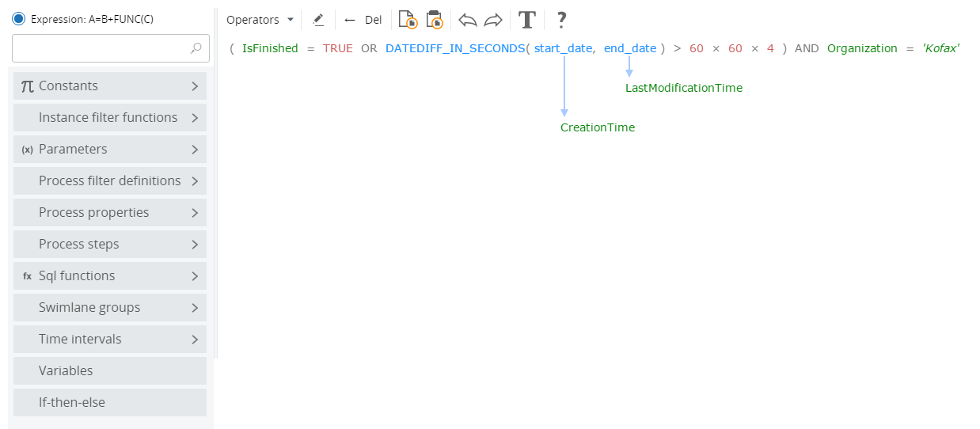Expand Instance filter functions
The height and width of the screenshot is (429, 980).
110,117
